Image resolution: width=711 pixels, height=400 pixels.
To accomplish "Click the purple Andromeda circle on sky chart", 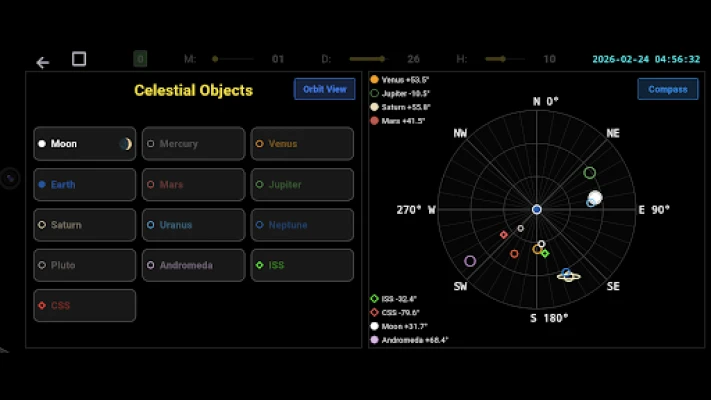I will click(x=470, y=261).
